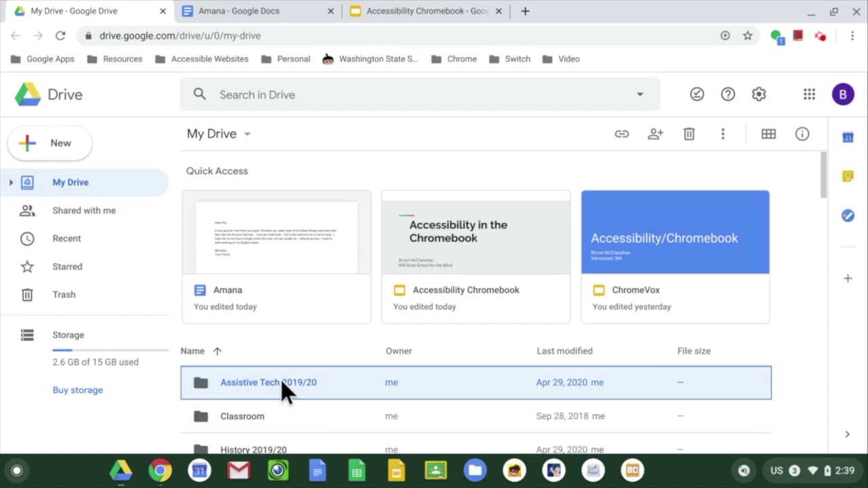Launch Google Sheets from the shelf
The height and width of the screenshot is (488, 868).
tap(357, 470)
